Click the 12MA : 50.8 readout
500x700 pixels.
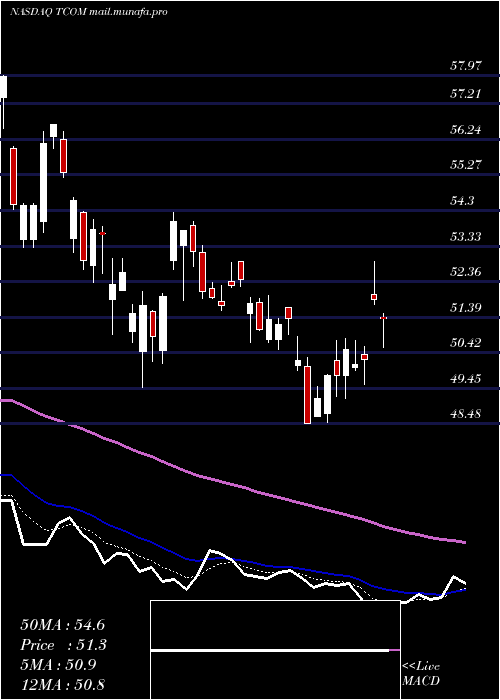coord(62,684)
